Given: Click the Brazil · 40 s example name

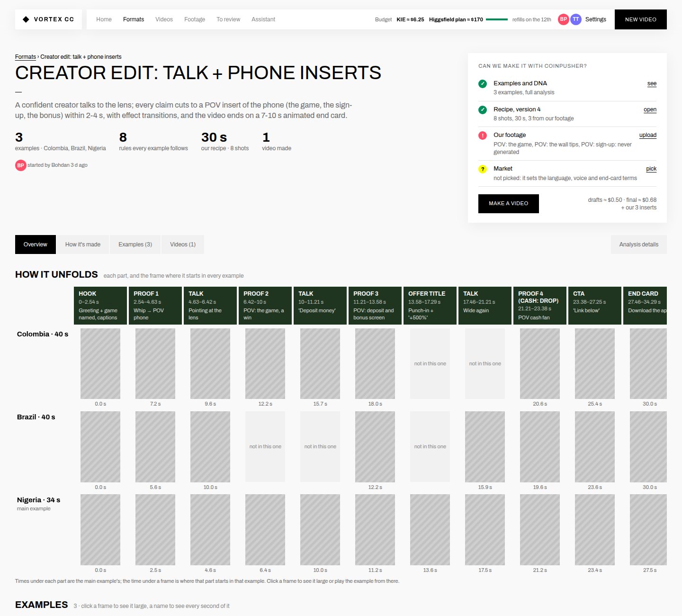Looking at the screenshot, I should point(36,417).
